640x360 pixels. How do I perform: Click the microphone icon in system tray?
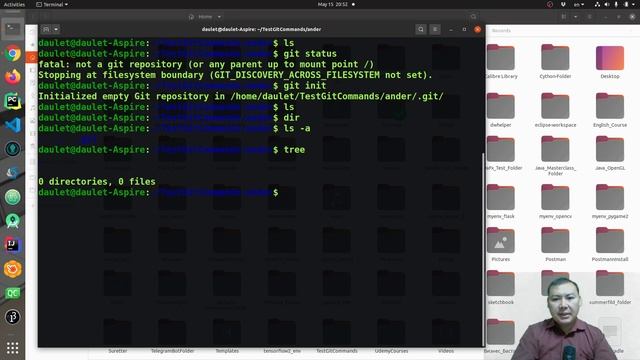pyautogui.click(x=616, y=4)
